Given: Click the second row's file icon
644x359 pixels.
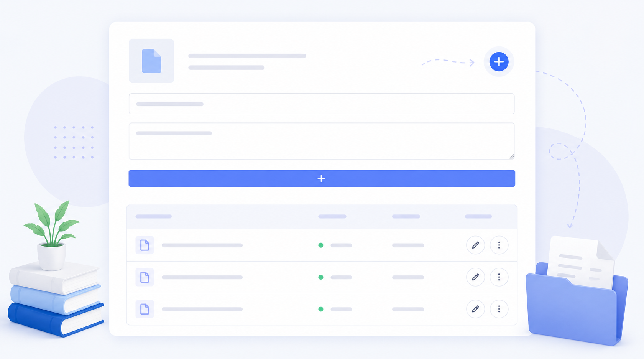Looking at the screenshot, I should 145,277.
